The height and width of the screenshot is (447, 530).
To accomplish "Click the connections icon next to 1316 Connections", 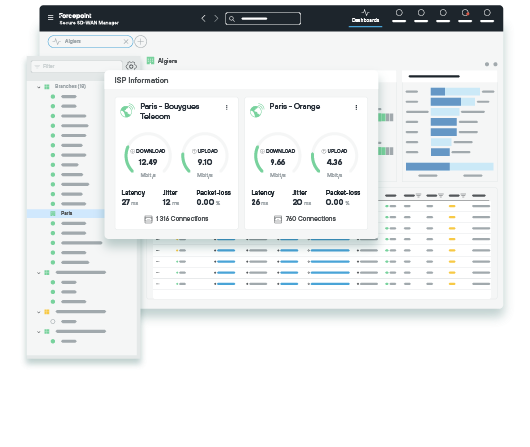I will coord(148,219).
